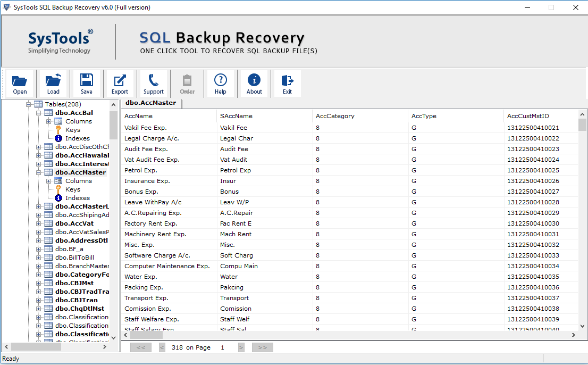The image size is (588, 365).
Task: Click the AccCategory column header
Action: pyautogui.click(x=360, y=116)
